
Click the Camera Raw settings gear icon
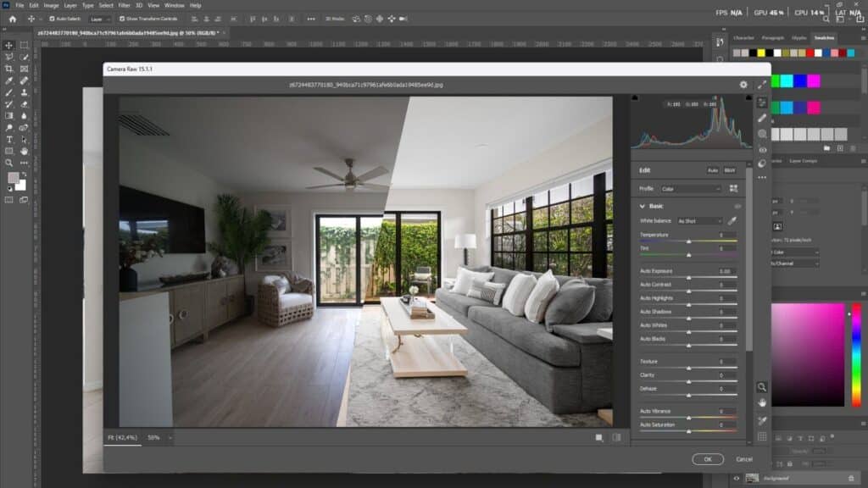tap(743, 85)
